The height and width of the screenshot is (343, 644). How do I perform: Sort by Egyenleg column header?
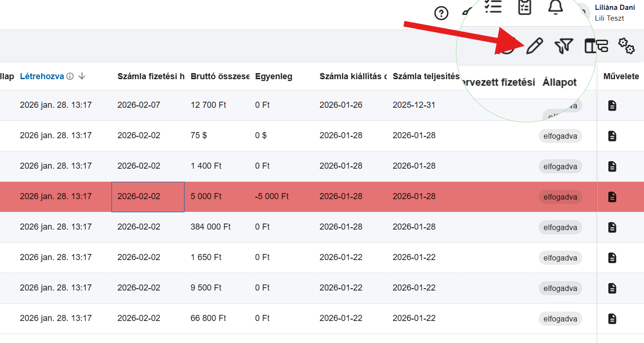[273, 76]
